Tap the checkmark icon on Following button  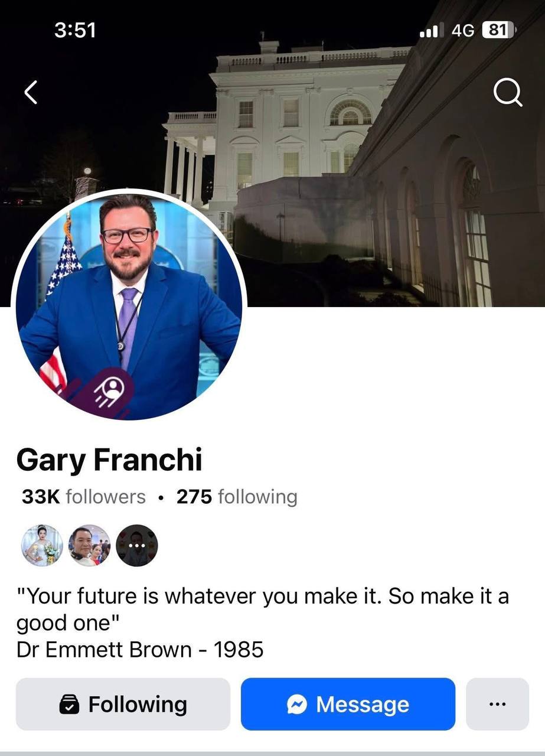(x=70, y=704)
